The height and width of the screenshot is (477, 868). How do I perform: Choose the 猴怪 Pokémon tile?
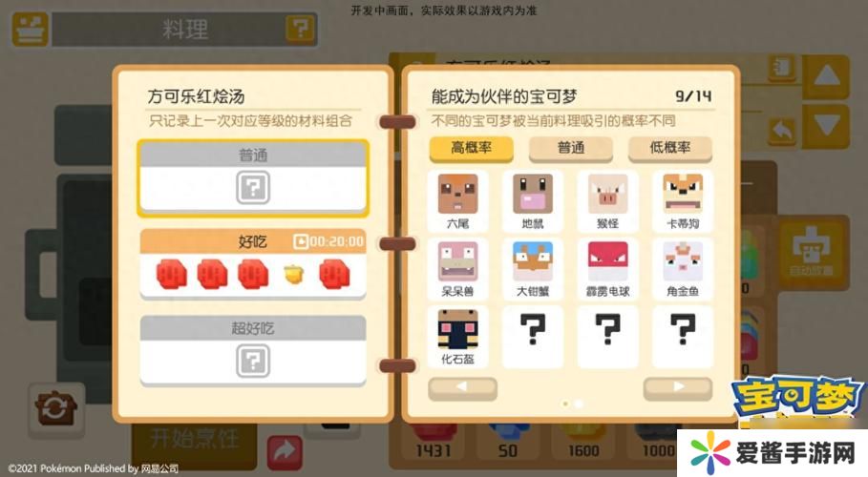pos(607,201)
